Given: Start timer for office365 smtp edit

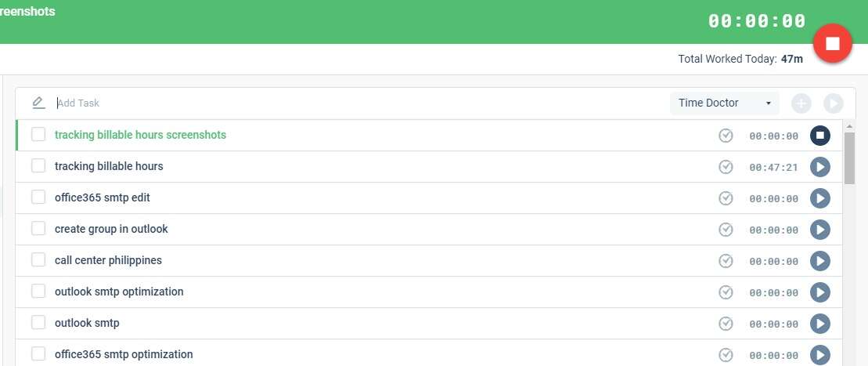Looking at the screenshot, I should pyautogui.click(x=819, y=197).
